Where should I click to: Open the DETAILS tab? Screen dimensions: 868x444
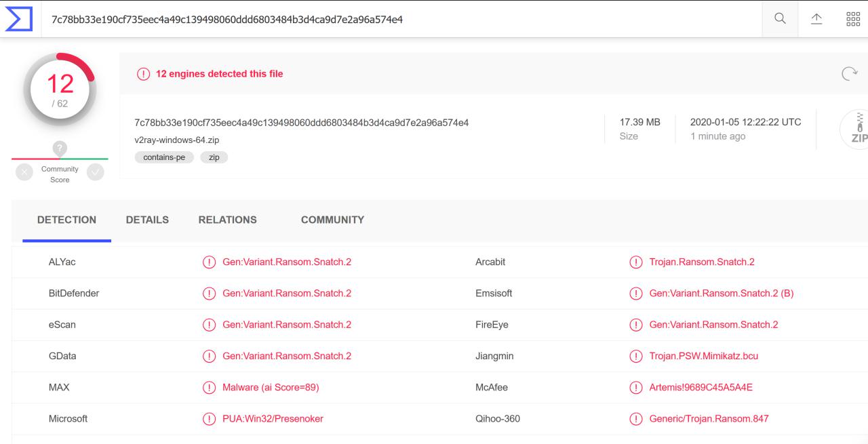pyautogui.click(x=147, y=220)
